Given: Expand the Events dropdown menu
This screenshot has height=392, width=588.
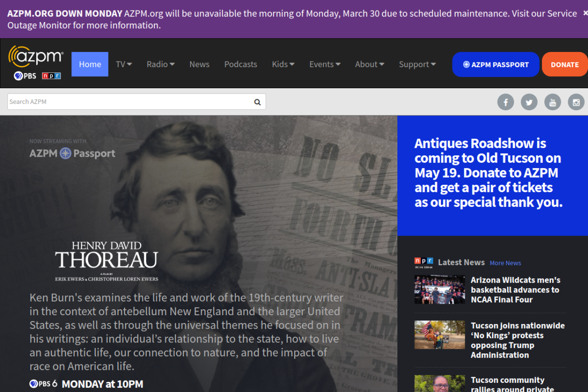Looking at the screenshot, I should point(324,64).
